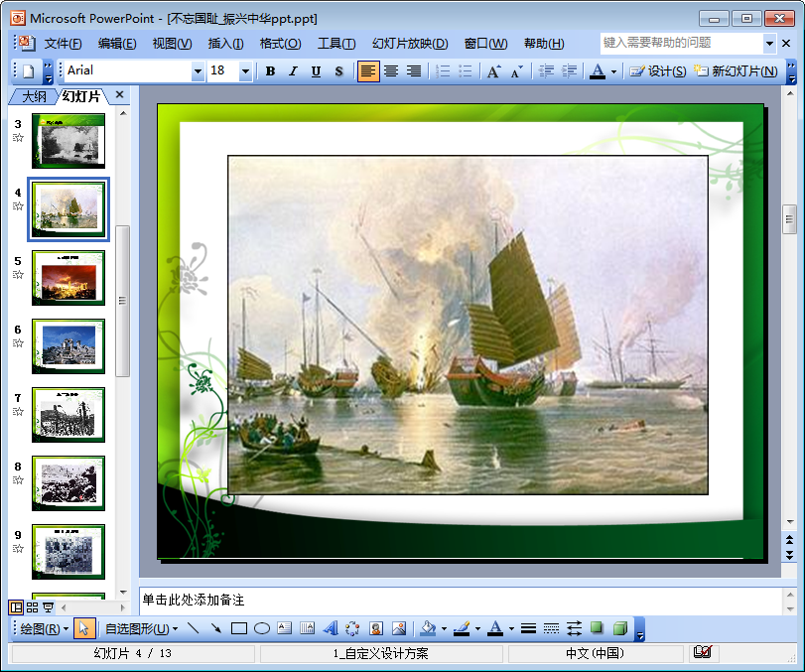Click Decrease Font Size icon

pos(516,71)
